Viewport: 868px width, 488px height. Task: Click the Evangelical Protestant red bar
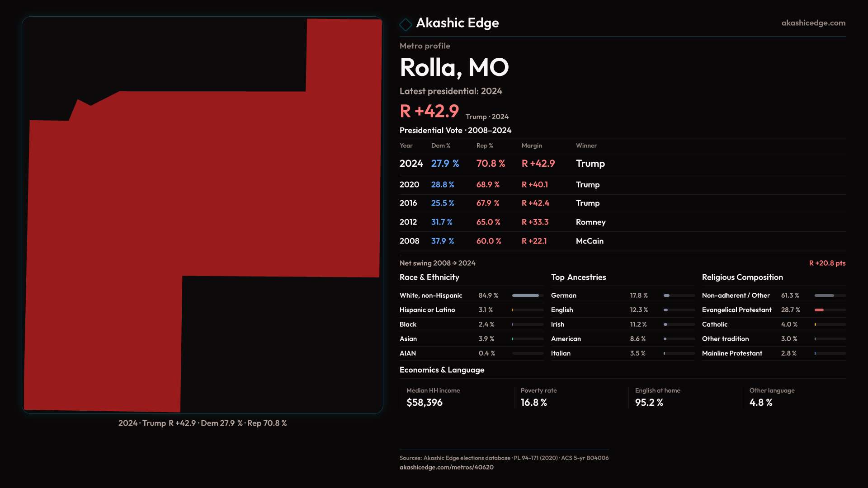[x=819, y=310]
